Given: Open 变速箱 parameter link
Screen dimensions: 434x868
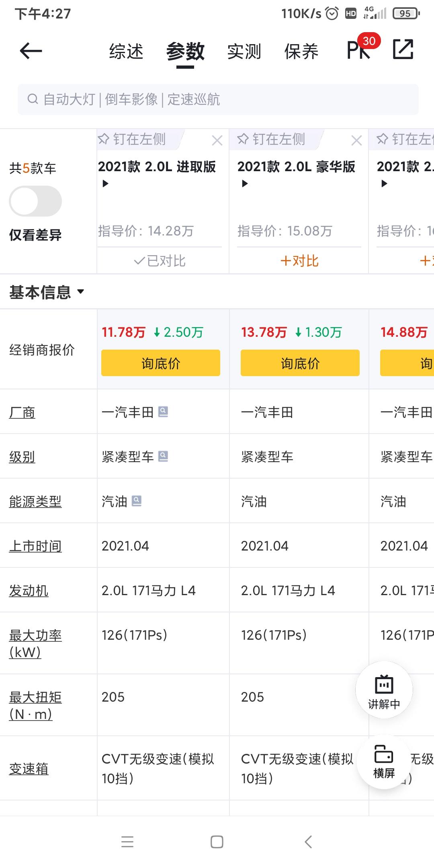Looking at the screenshot, I should coord(29,769).
